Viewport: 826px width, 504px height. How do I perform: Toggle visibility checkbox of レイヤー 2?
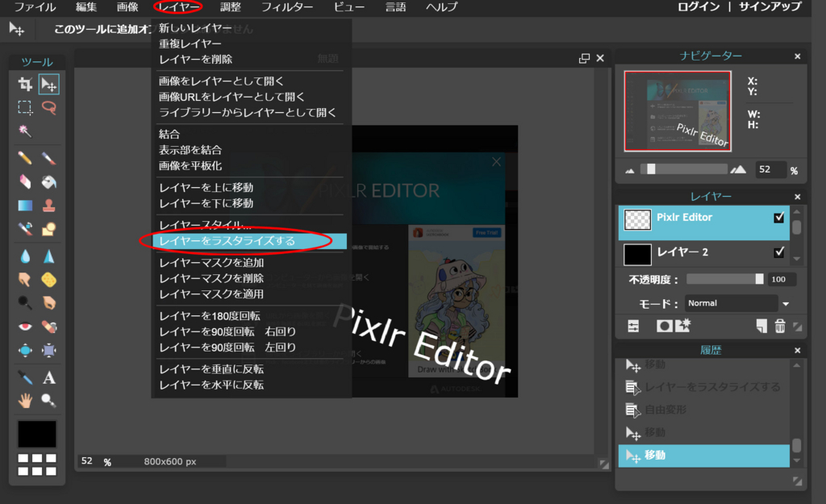click(x=779, y=252)
